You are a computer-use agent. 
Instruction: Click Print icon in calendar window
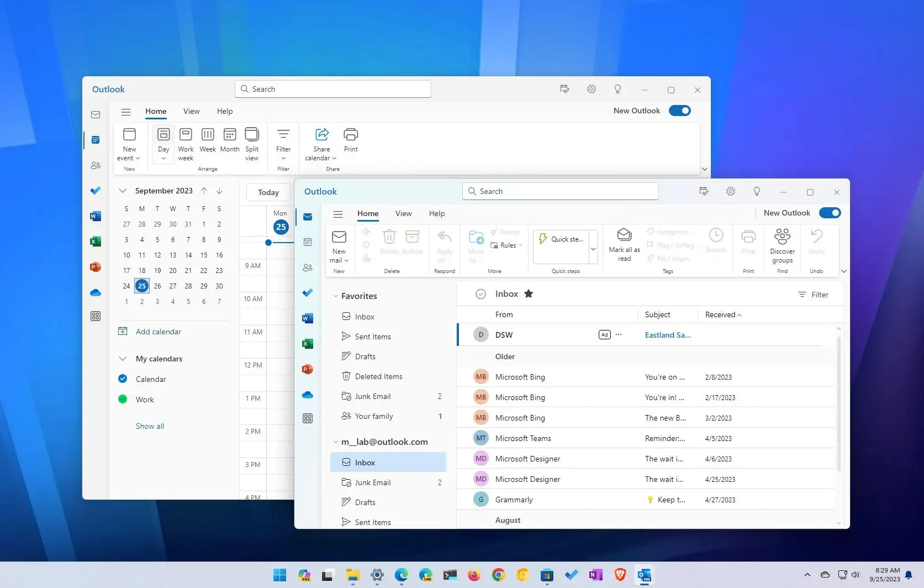coord(351,134)
